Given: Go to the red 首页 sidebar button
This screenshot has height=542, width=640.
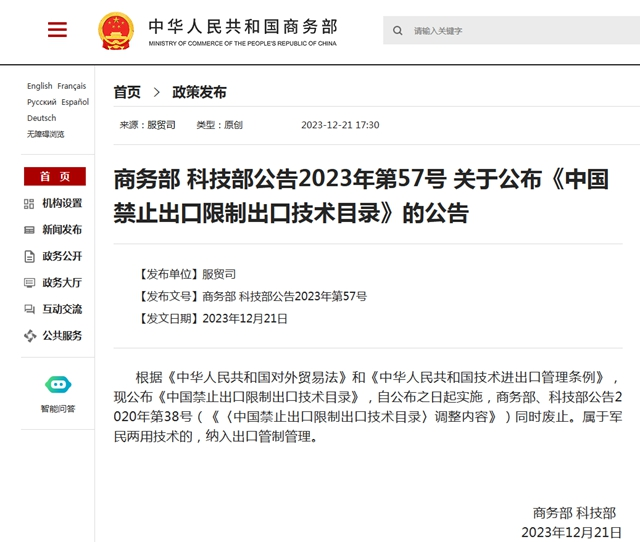Looking at the screenshot, I should point(55,176).
